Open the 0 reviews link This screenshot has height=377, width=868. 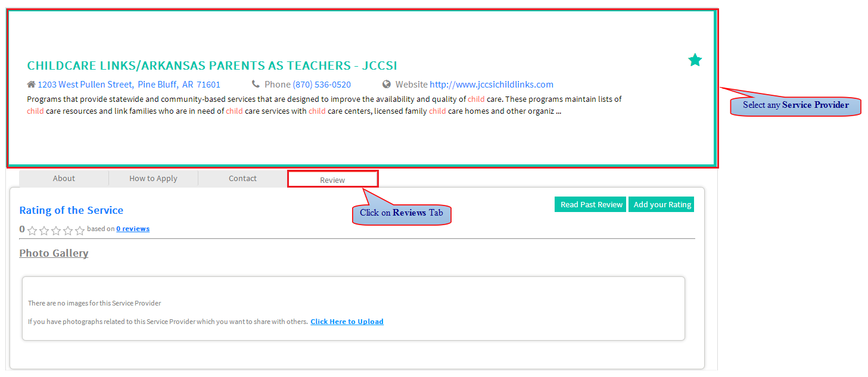click(133, 229)
